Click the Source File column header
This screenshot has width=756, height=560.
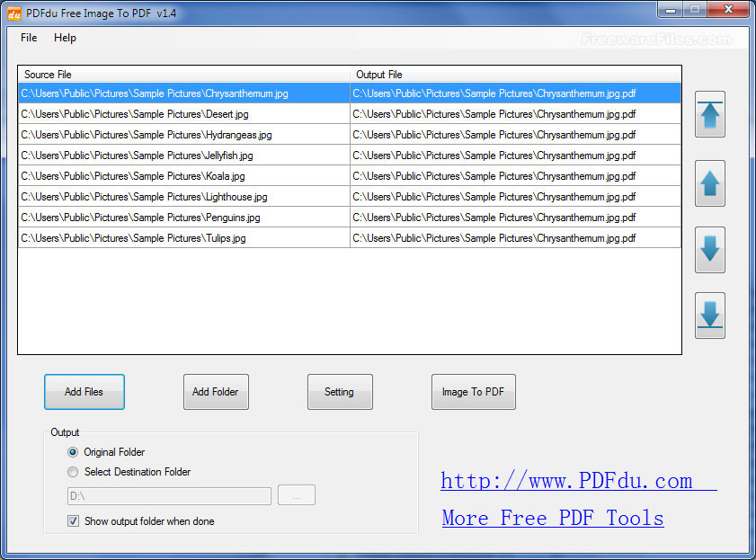(x=183, y=75)
